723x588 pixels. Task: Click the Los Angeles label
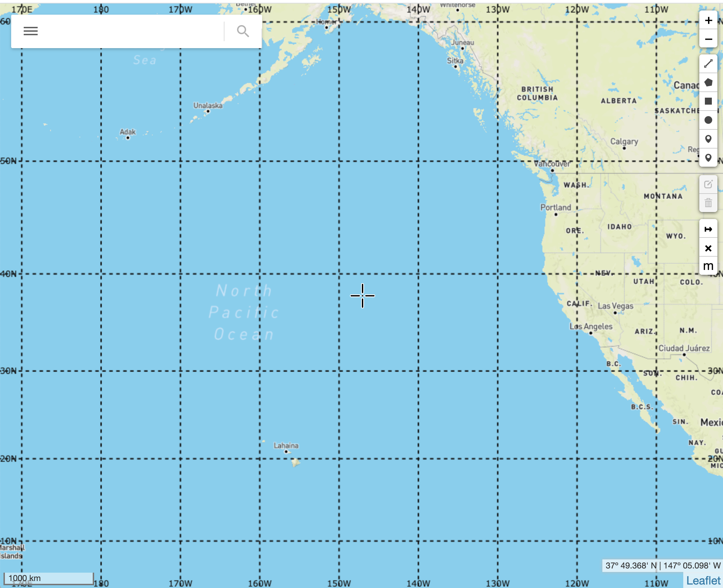591,326
